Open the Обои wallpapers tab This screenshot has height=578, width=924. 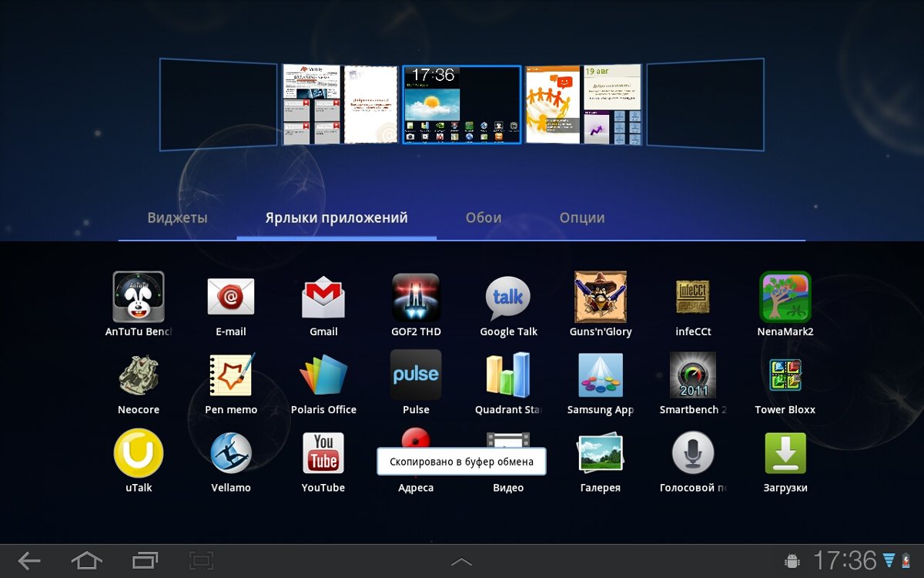click(484, 218)
